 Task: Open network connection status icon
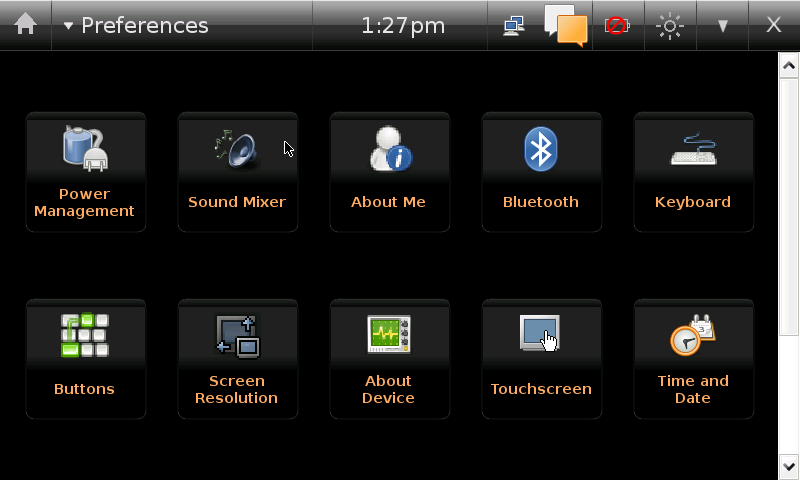point(513,26)
